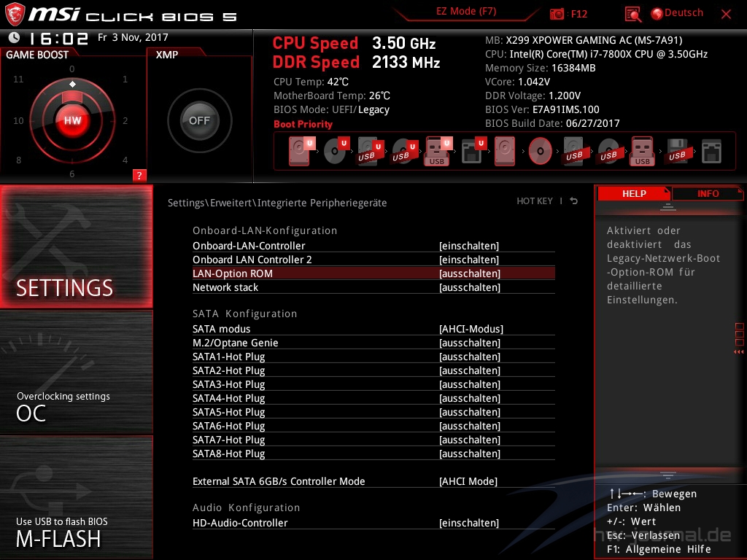Click the BIOS Ver: E7A91IMS.100 text

pos(542,109)
